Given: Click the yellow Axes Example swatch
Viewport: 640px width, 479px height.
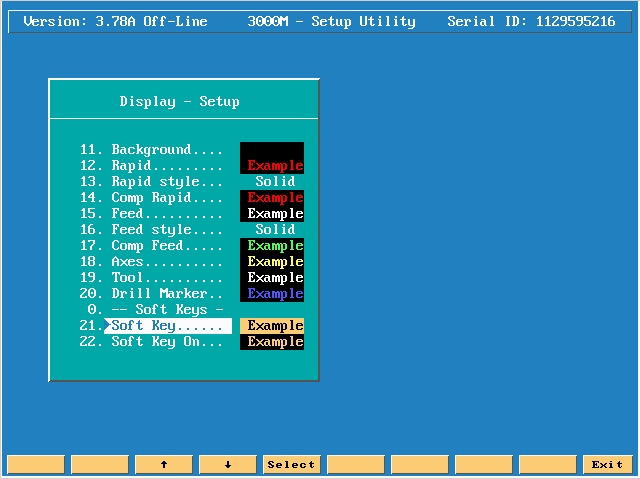Looking at the screenshot, I should [x=272, y=262].
